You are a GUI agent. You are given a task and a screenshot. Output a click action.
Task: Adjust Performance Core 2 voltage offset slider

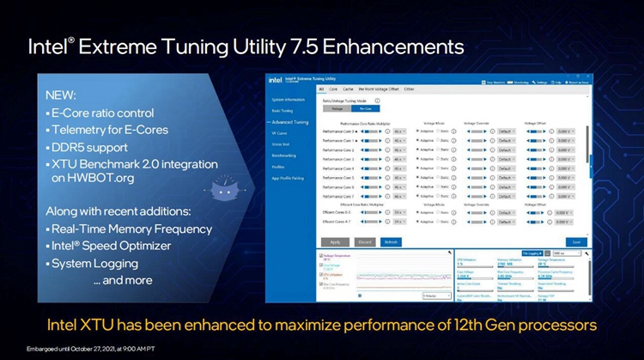click(537, 150)
